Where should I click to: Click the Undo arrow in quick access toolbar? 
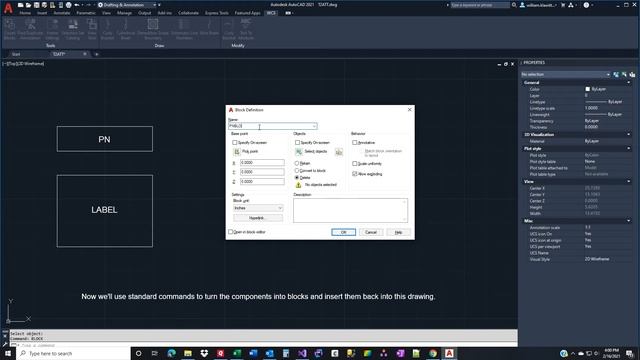(77, 5)
